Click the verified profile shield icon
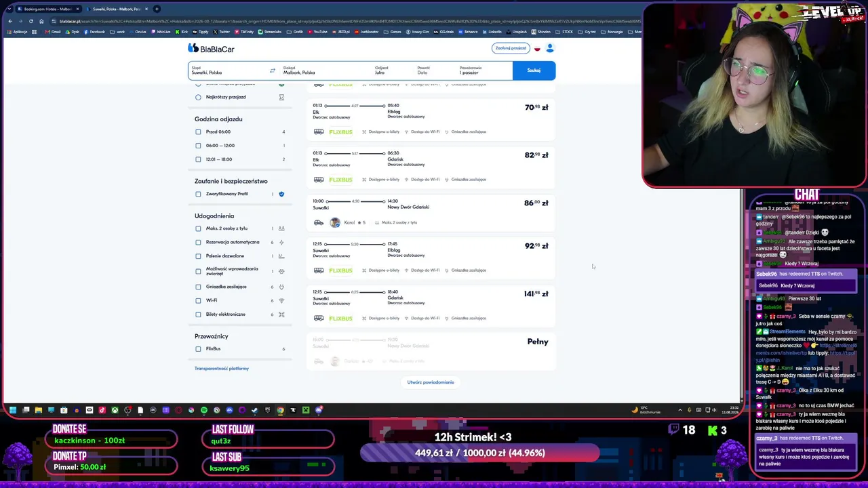Image resolution: width=868 pixels, height=488 pixels. click(x=281, y=194)
